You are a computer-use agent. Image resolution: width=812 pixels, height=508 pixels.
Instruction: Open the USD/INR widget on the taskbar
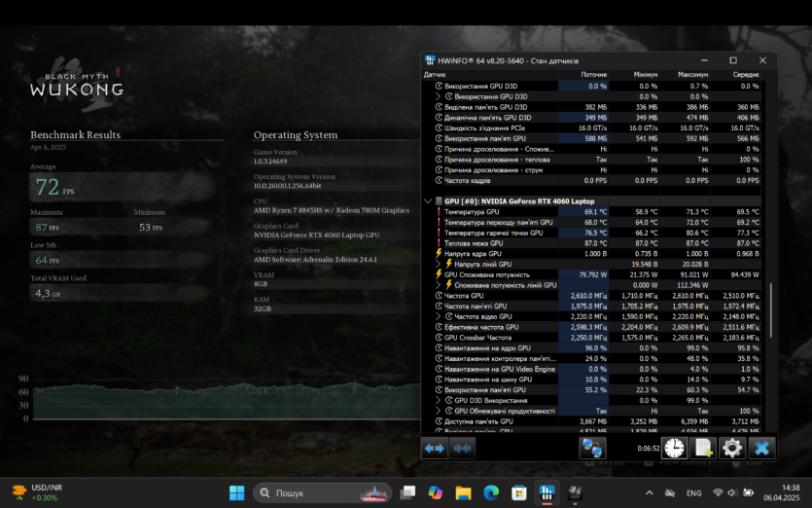click(x=37, y=492)
